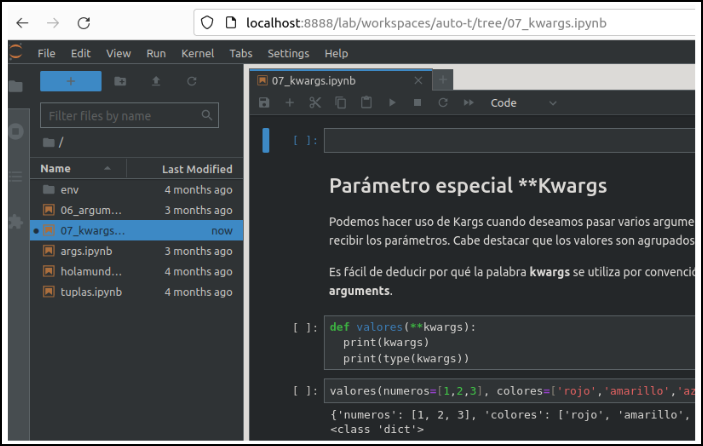Insert a cell below with the plus icon
Viewport: 703px width, 446px height.
point(290,103)
